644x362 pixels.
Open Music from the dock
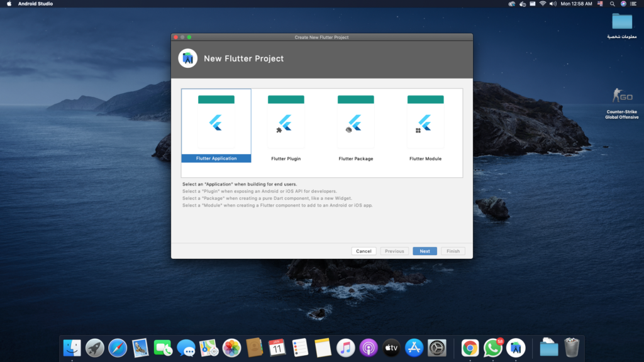[x=345, y=348]
